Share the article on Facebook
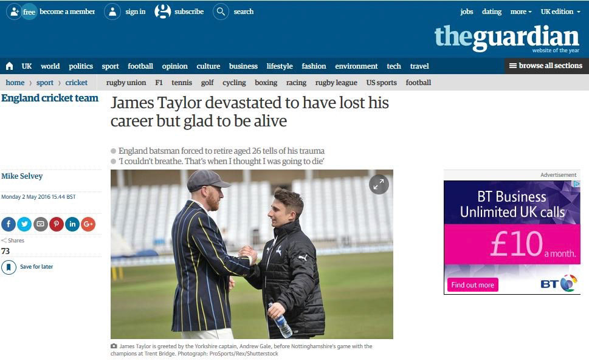The width and height of the screenshot is (589, 364). [9, 224]
